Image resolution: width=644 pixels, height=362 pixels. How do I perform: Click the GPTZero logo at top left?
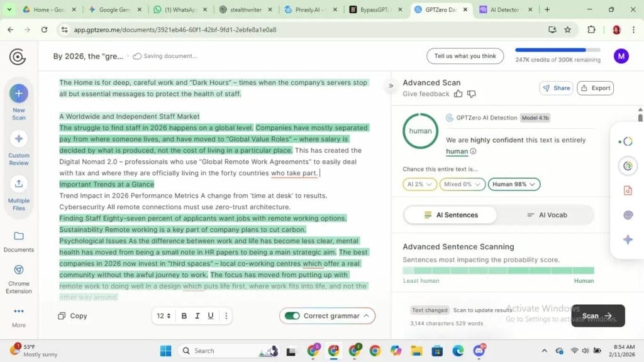click(x=18, y=57)
